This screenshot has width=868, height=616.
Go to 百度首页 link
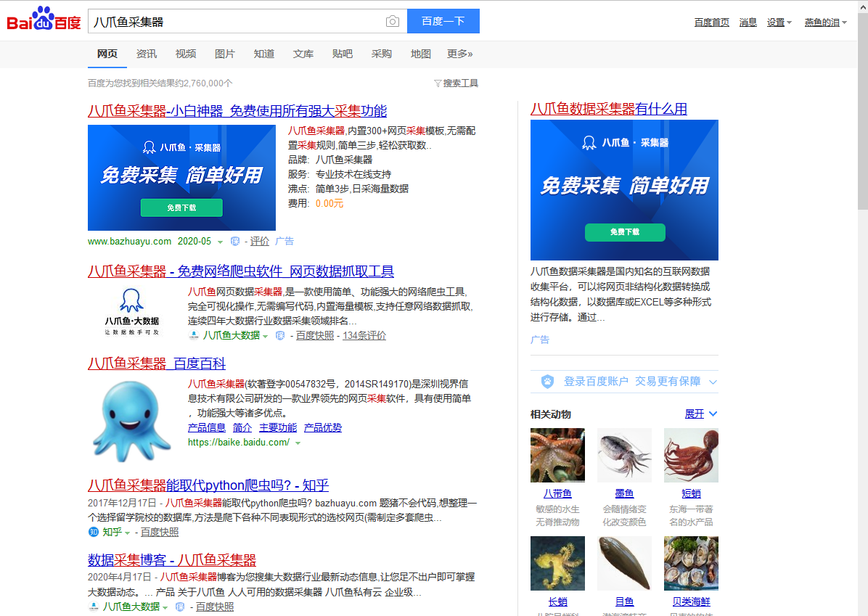[712, 22]
